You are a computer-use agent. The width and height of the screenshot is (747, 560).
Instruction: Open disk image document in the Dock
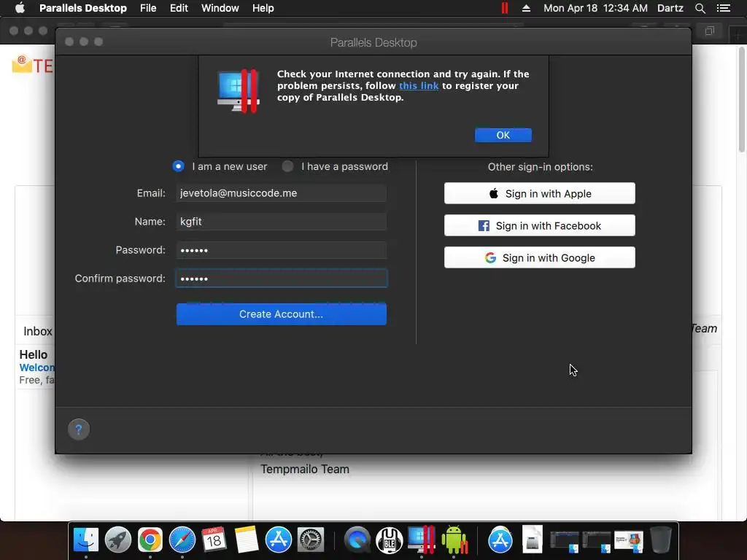point(532,539)
